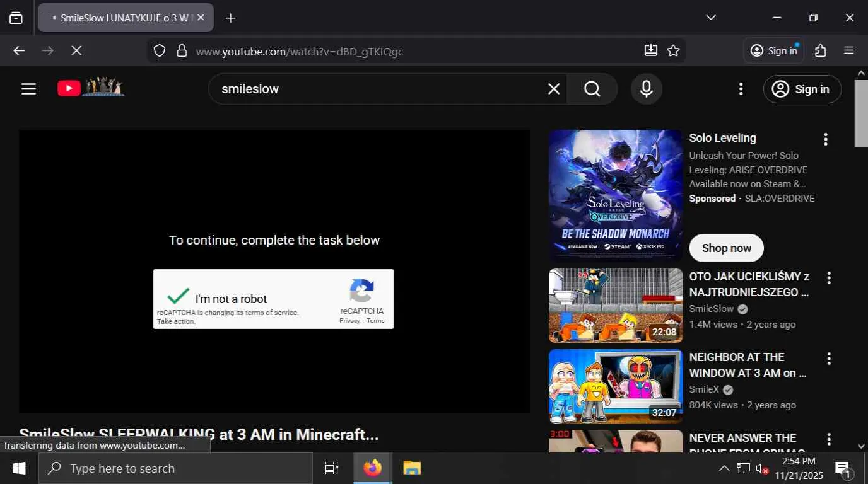This screenshot has width=868, height=484.
Task: Open options for OTO JAK UCIEKLIŚMY video
Action: tap(829, 278)
